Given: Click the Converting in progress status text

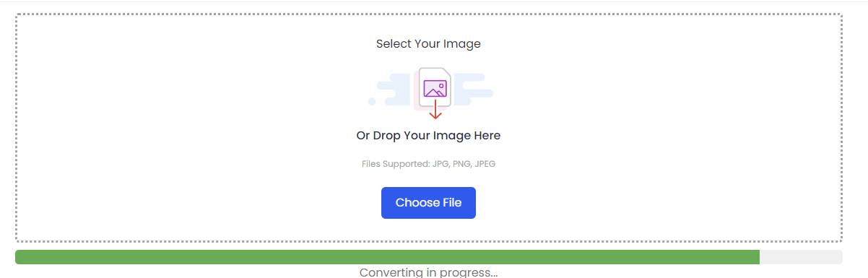Looking at the screenshot, I should (x=428, y=272).
